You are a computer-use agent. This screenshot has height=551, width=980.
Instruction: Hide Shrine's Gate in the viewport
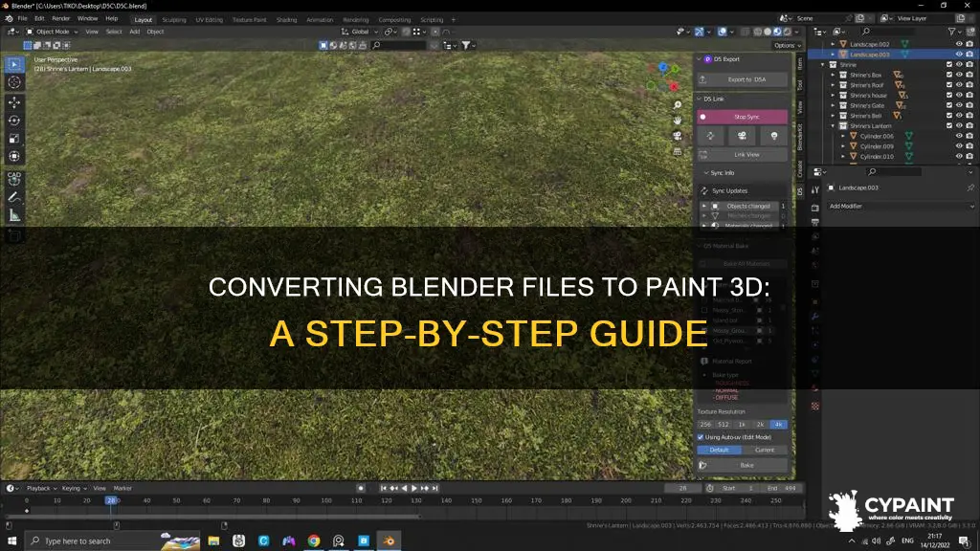click(959, 105)
